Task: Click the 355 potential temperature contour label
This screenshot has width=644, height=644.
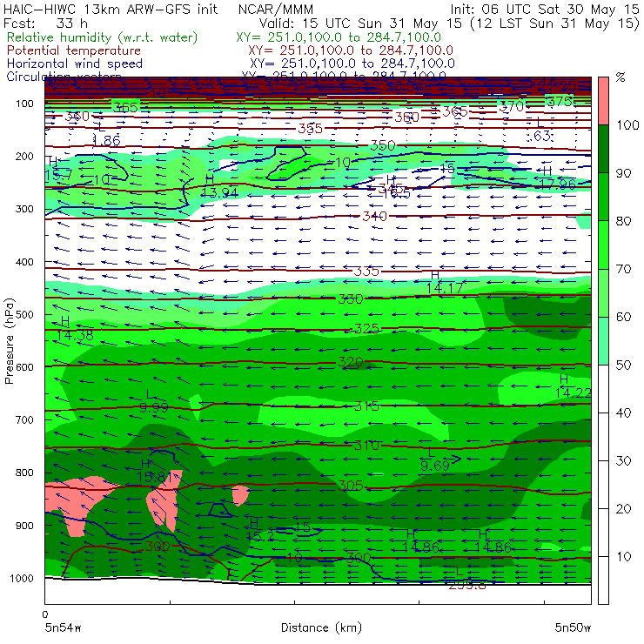Action: pyautogui.click(x=310, y=129)
